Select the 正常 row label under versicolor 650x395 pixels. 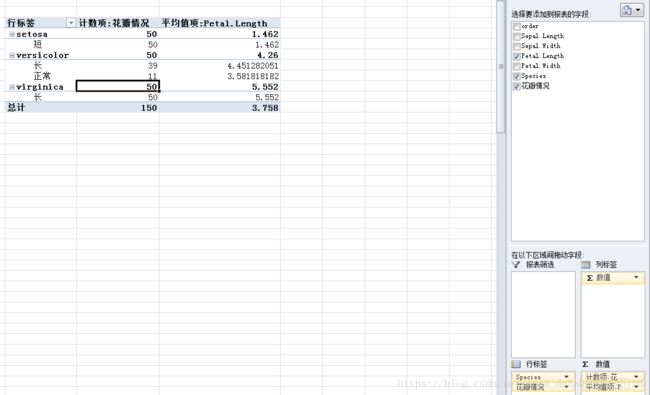coord(41,76)
